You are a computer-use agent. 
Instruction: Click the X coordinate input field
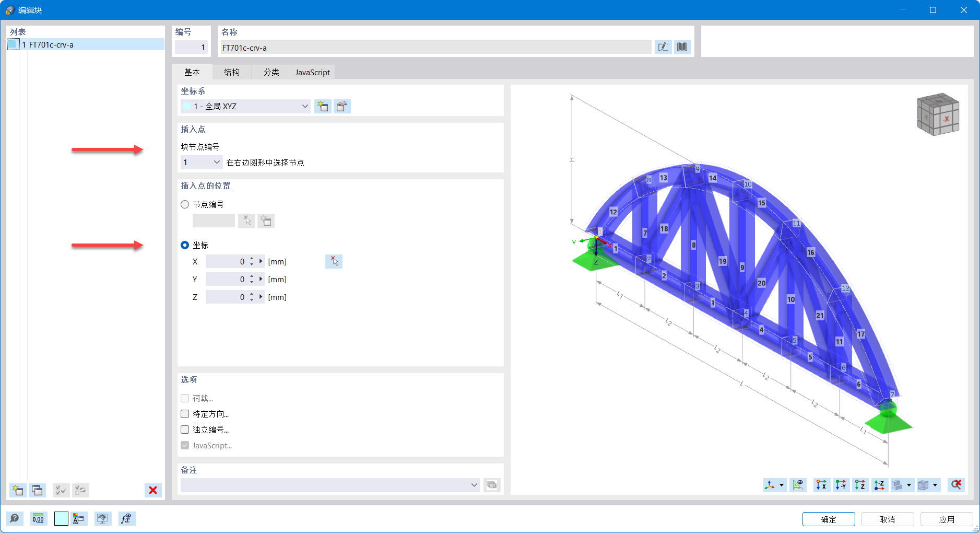click(226, 261)
